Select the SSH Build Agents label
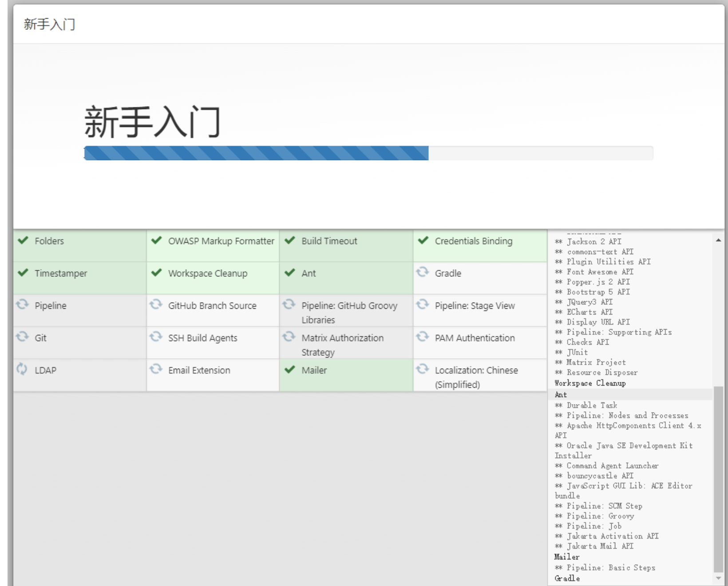The height and width of the screenshot is (586, 728). (x=202, y=338)
